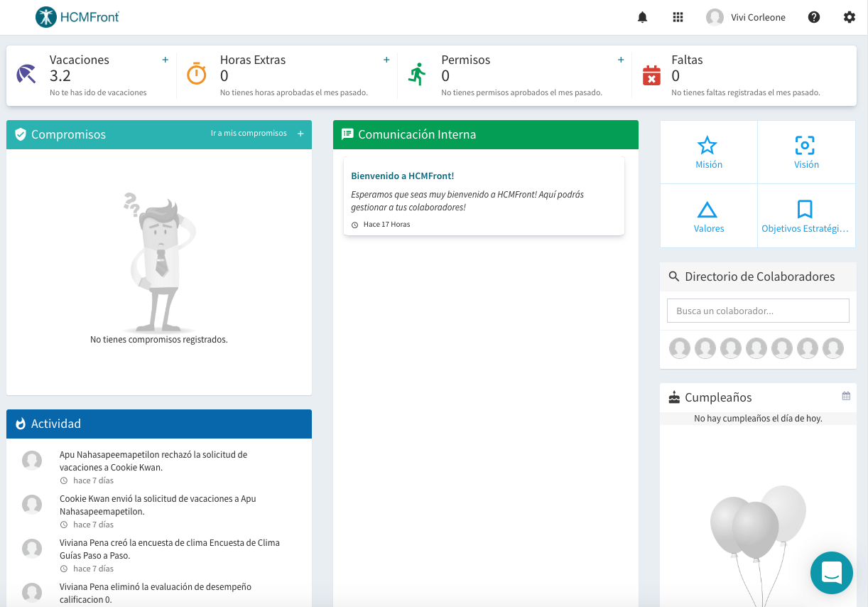Click the Faltas calendar icon
This screenshot has width=868, height=607.
click(x=652, y=72)
